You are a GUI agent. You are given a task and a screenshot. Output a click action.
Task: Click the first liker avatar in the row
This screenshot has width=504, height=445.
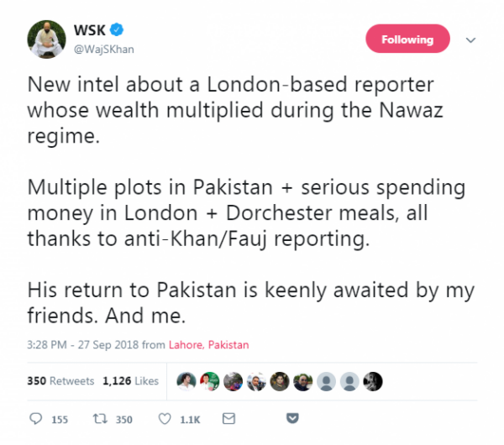[186, 381]
